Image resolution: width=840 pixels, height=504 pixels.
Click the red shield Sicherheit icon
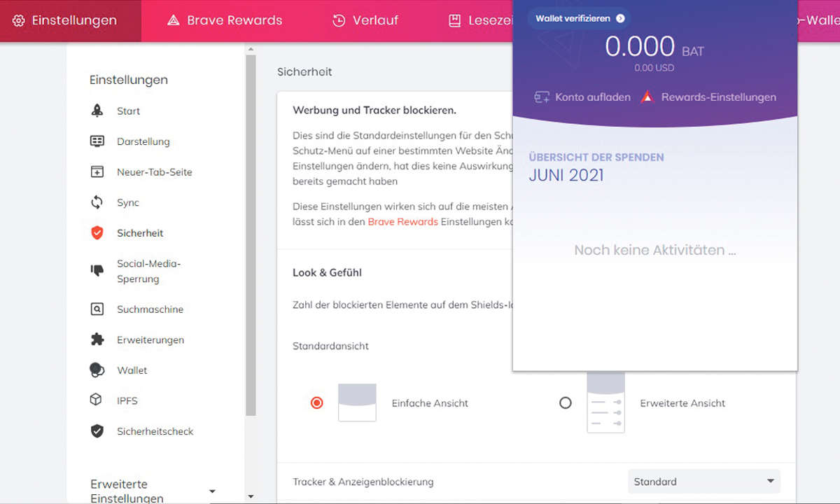(97, 233)
